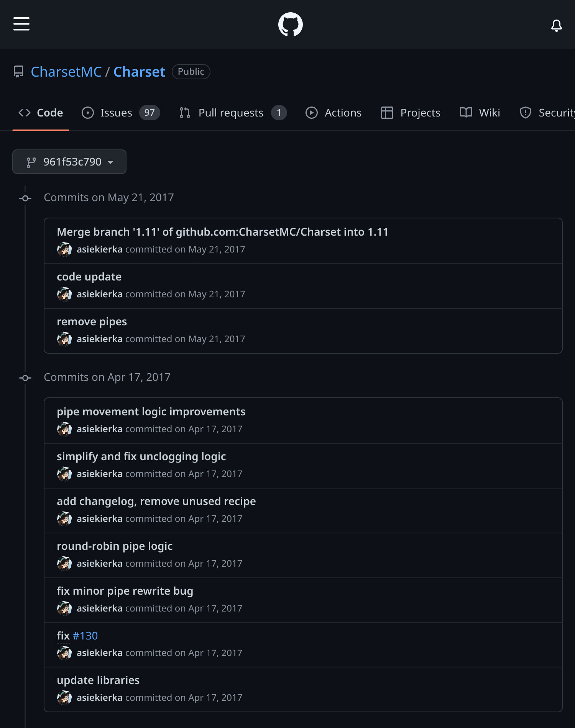Image resolution: width=575 pixels, height=728 pixels.
Task: Click the Security shield icon
Action: tap(525, 113)
